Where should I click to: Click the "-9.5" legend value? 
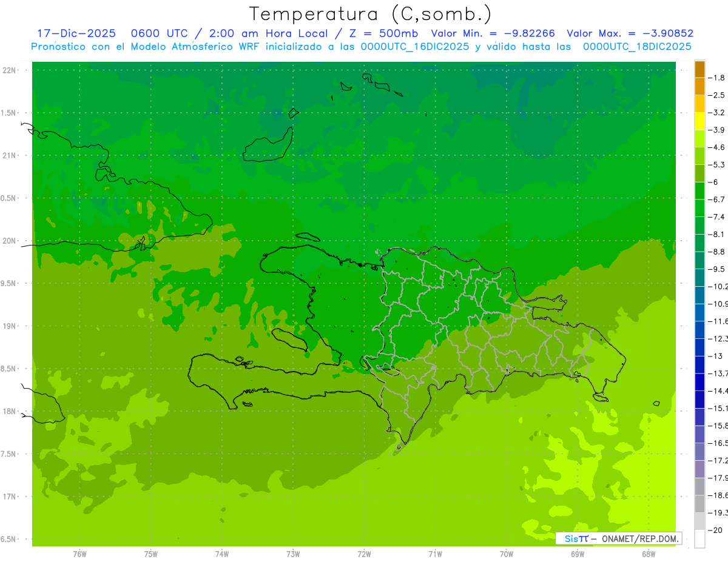[x=716, y=269]
